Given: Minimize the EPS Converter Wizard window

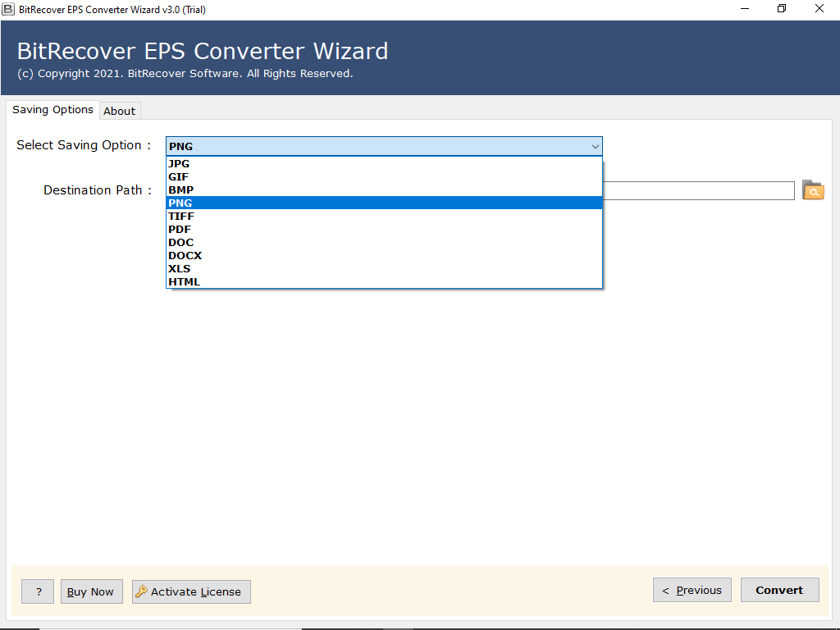Looking at the screenshot, I should tap(745, 9).
